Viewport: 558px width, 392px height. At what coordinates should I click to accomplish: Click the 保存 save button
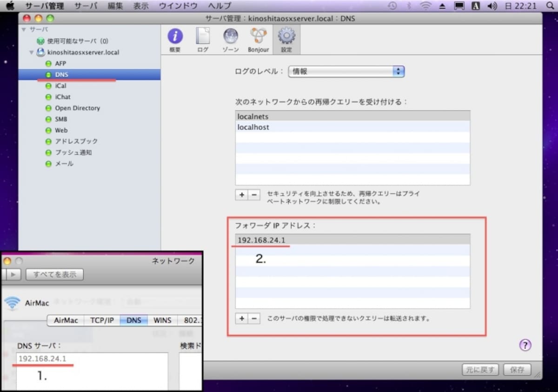[517, 370]
